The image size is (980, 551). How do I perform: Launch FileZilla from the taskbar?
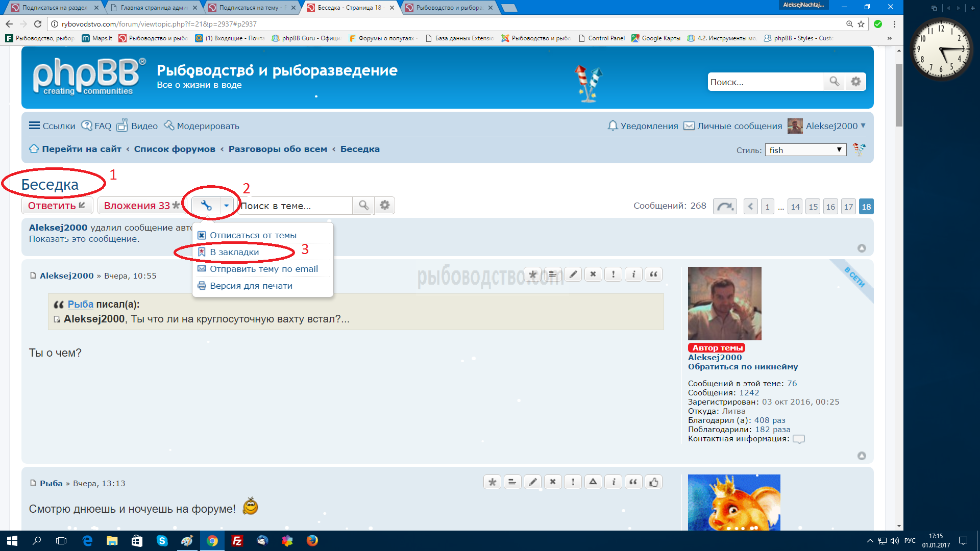[x=237, y=541]
